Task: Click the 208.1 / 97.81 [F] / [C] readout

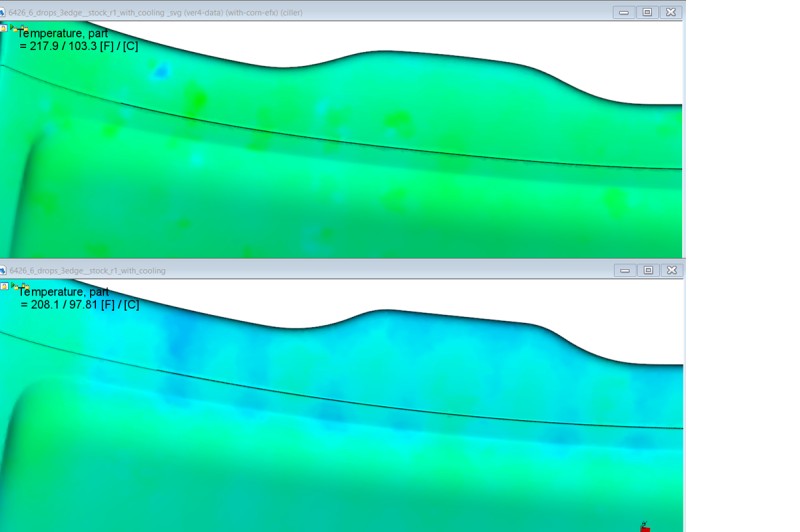Action: click(79, 304)
